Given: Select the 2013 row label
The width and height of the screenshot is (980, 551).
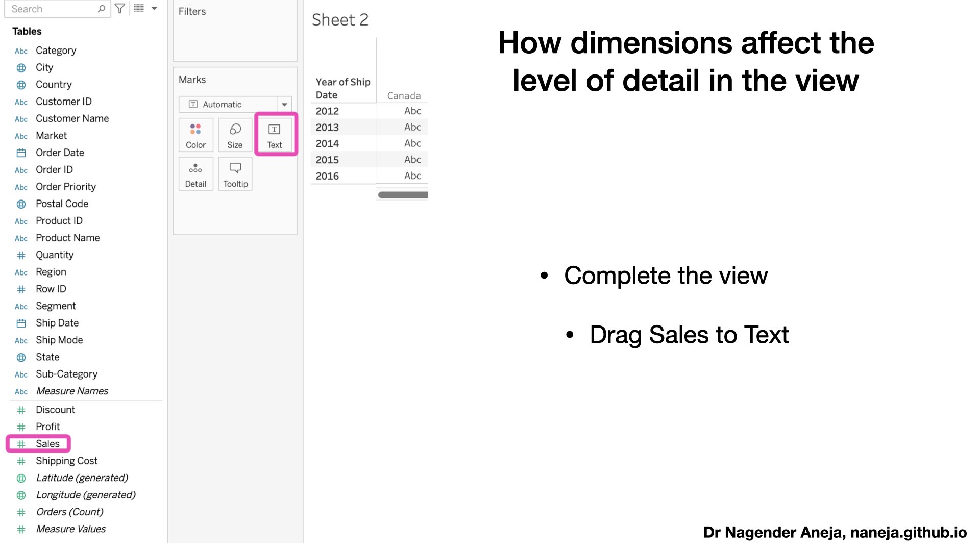Looking at the screenshot, I should [x=327, y=128].
